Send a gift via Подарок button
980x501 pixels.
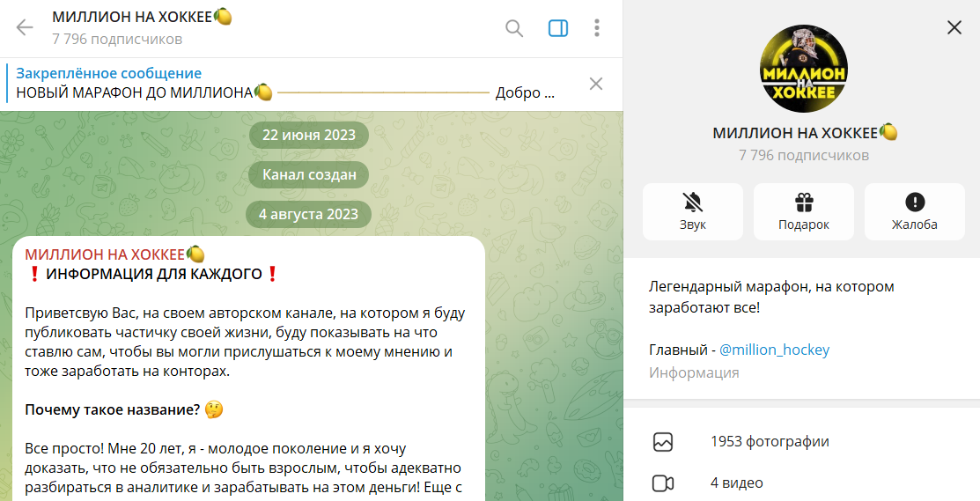[804, 211]
